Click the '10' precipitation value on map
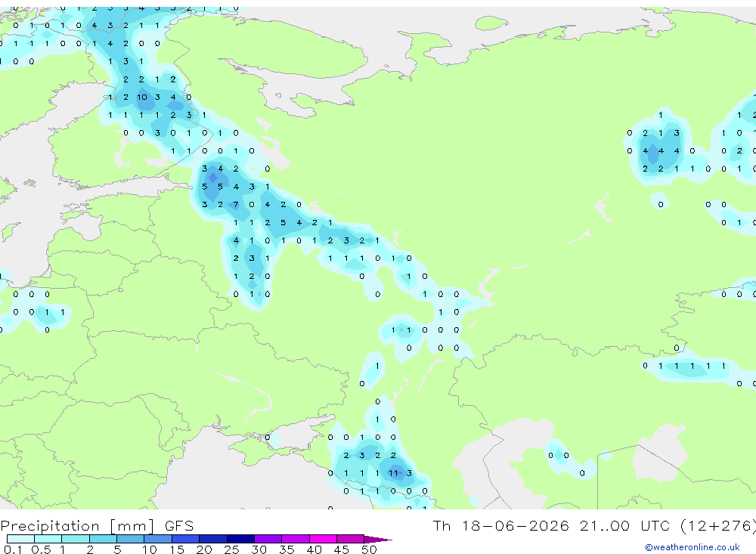Image resolution: width=756 pixels, height=554 pixels. (142, 97)
